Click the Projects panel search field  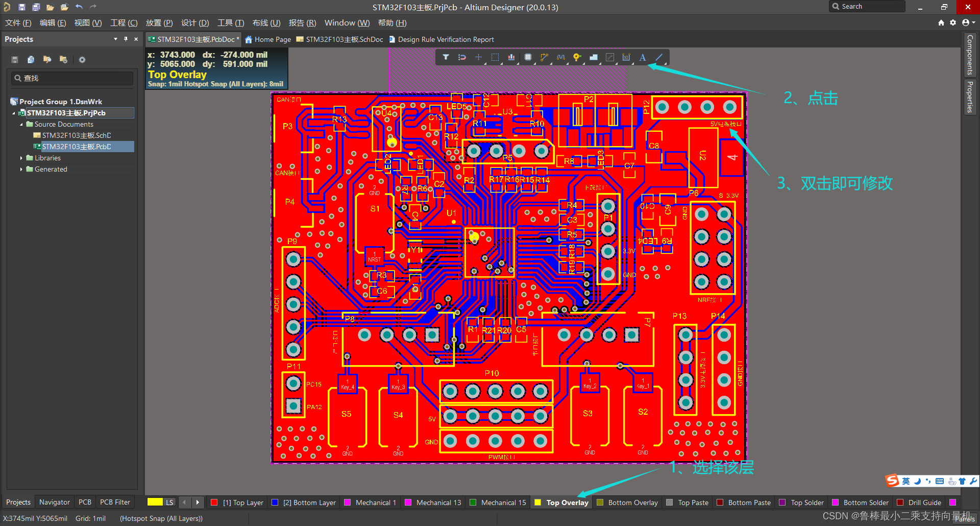(x=72, y=78)
